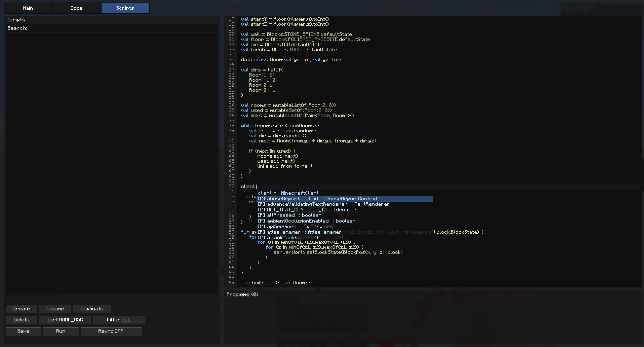
Task: Save the current script
Action: coord(23,331)
